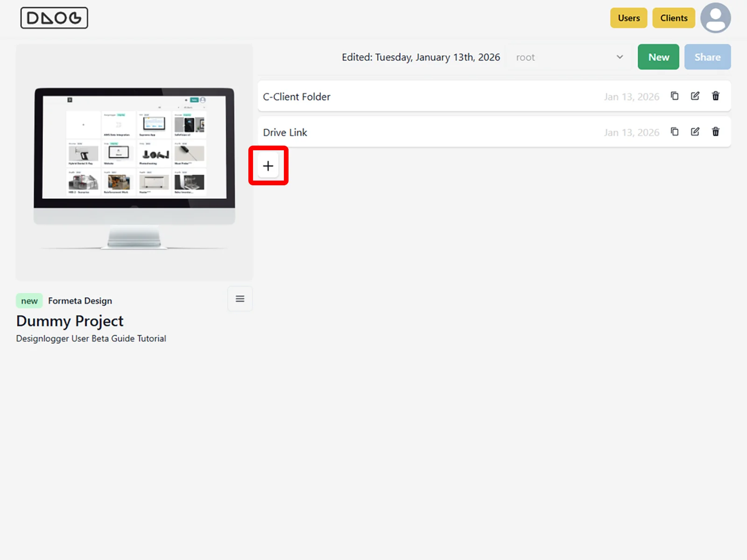Copy the C-Client Folder entry
Viewport: 747px width, 560px height.
click(x=675, y=96)
